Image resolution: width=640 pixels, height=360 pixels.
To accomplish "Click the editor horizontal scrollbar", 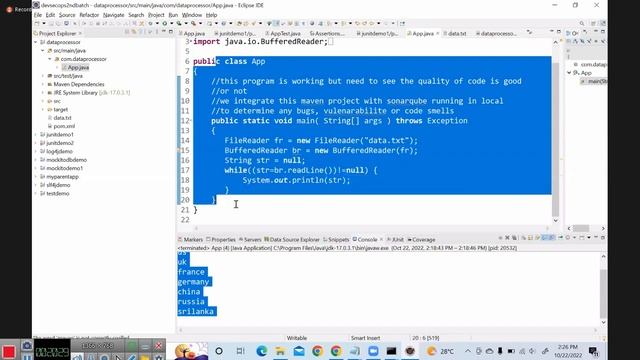I will coord(371,228).
